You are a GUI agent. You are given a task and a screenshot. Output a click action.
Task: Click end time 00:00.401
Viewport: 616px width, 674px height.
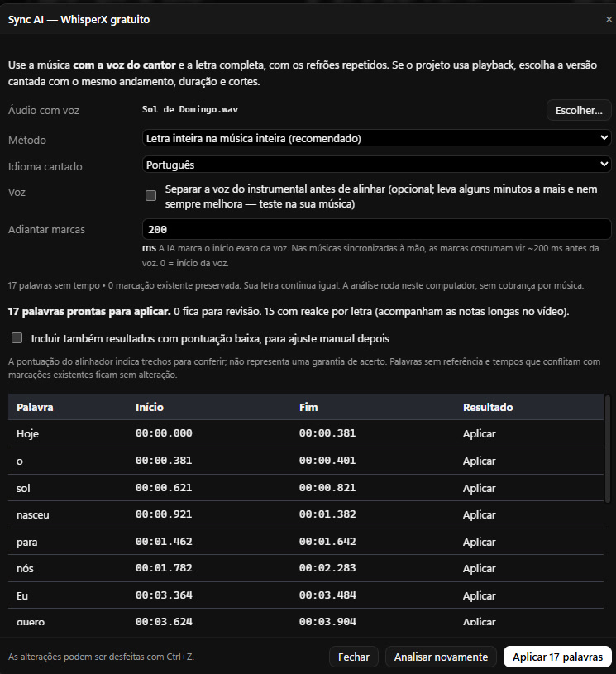327,461
